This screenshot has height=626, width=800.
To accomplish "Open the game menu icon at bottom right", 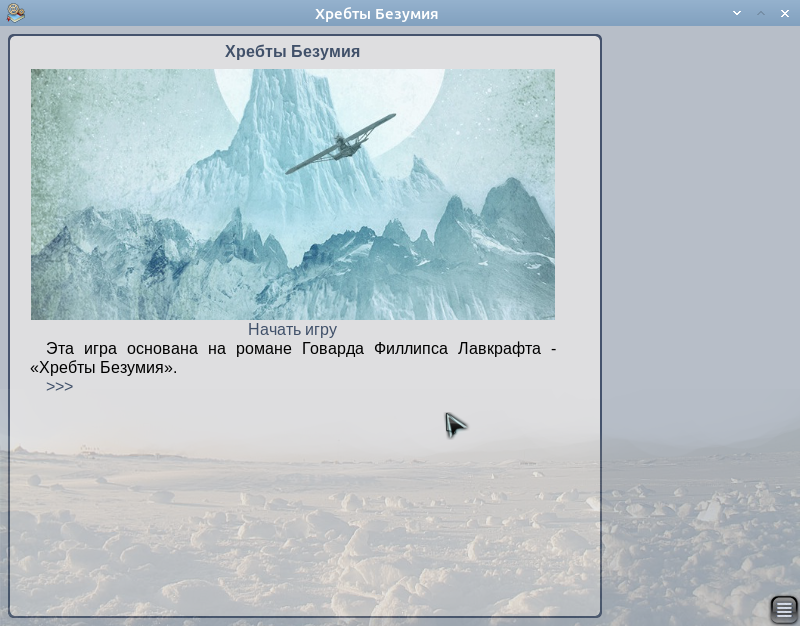I will (x=784, y=608).
